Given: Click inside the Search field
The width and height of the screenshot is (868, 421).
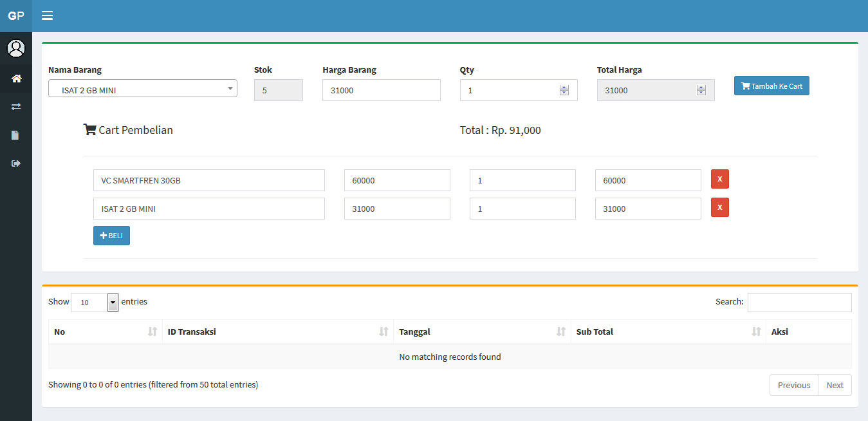Looking at the screenshot, I should (799, 302).
